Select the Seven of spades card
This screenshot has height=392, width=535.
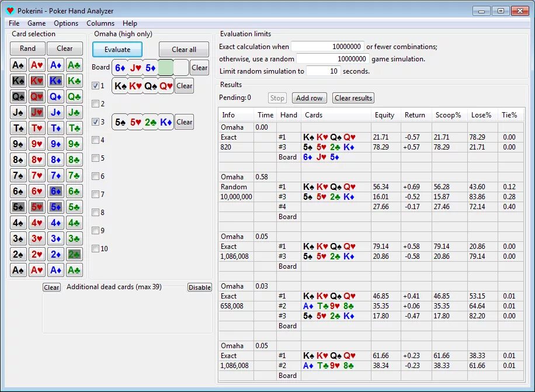18,176
